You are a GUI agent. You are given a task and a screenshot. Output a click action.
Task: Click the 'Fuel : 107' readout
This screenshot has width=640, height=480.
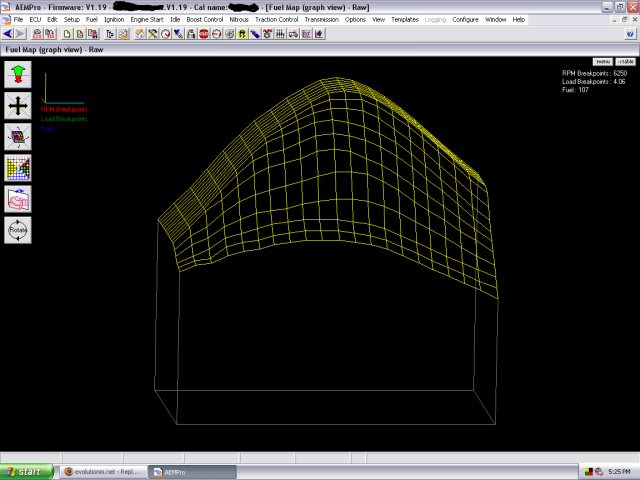click(575, 90)
